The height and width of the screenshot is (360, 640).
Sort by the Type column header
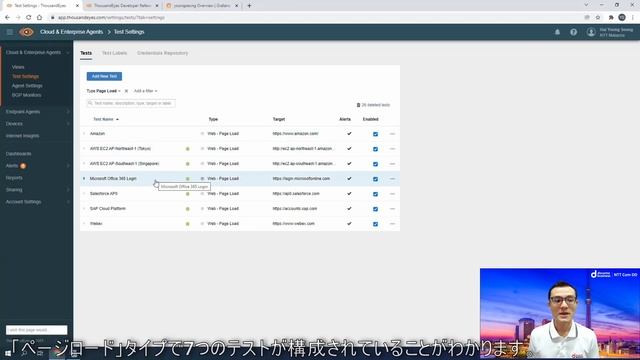(x=213, y=119)
